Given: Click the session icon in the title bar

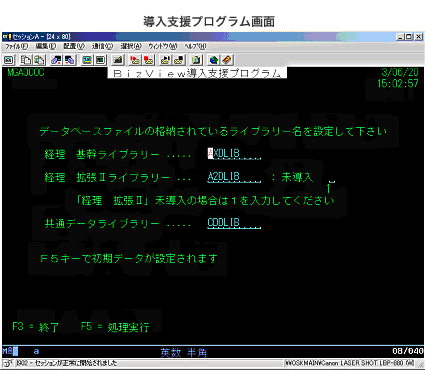Looking at the screenshot, I should coord(7,37).
